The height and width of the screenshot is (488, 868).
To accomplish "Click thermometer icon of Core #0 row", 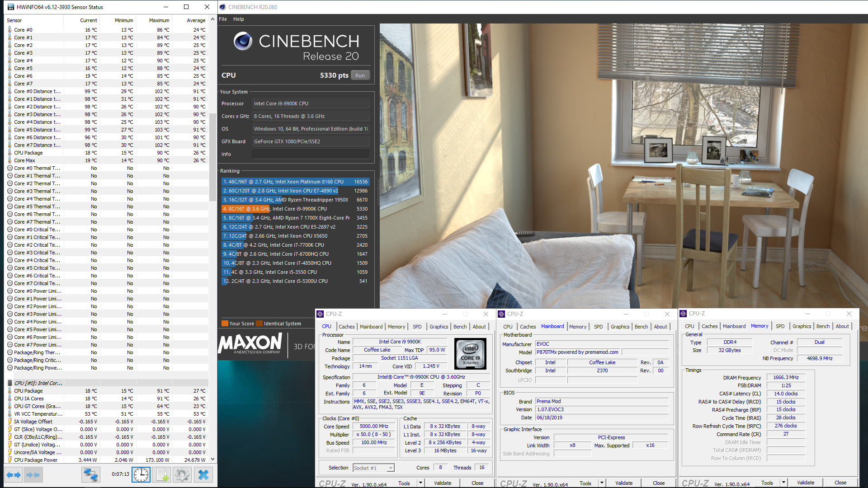I will (x=10, y=30).
